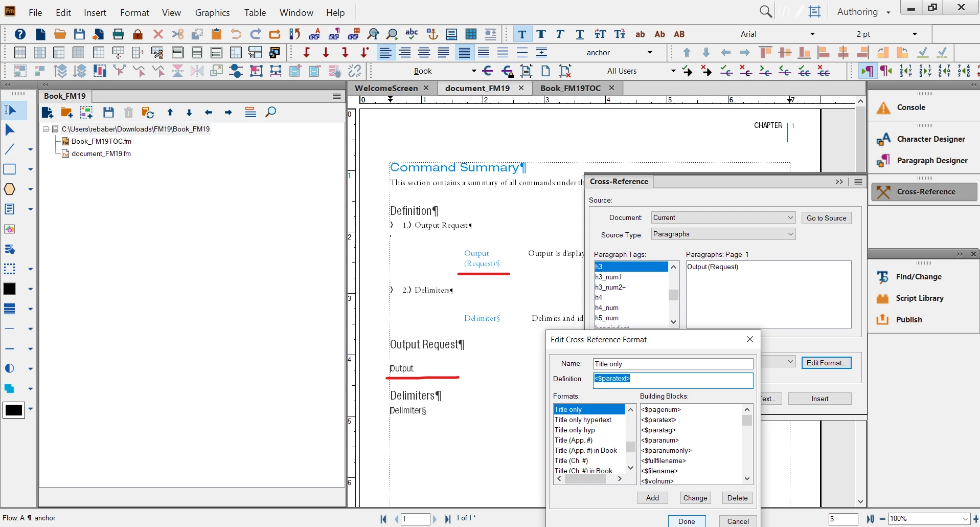Click the anchor icon in top toolbar
The image size is (980, 527).
click(432, 34)
